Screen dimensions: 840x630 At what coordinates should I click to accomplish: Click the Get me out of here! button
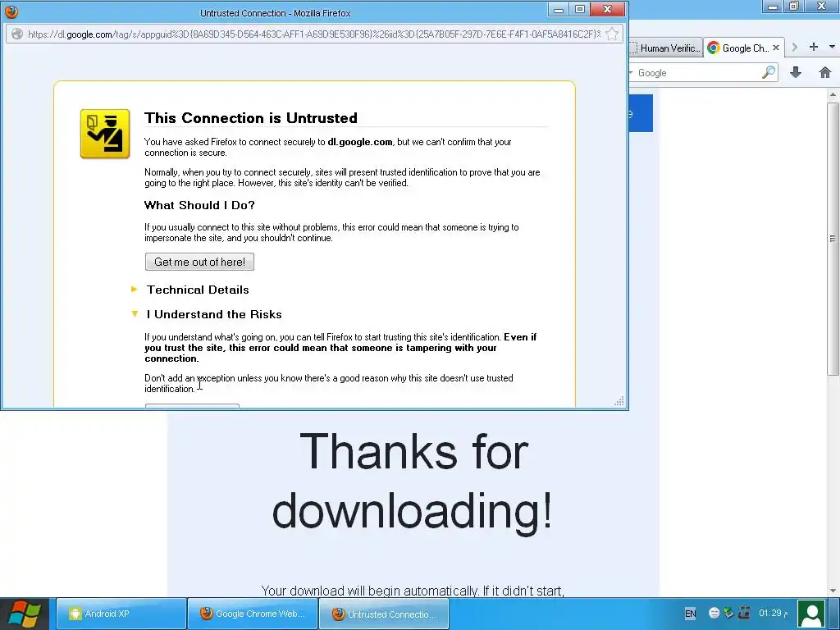(x=199, y=262)
